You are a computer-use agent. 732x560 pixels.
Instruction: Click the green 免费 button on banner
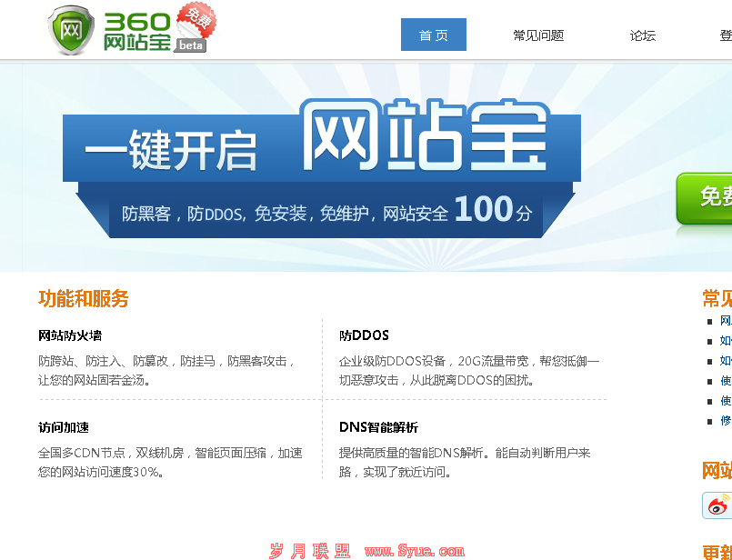(x=705, y=198)
